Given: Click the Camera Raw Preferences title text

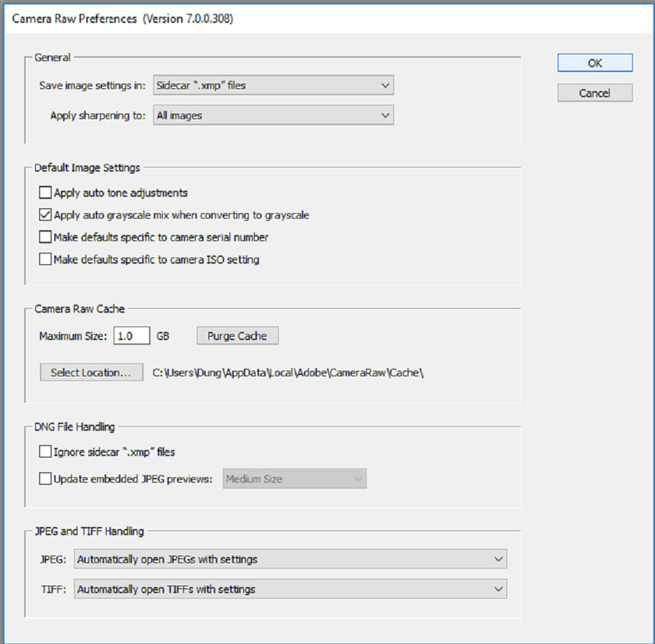Looking at the screenshot, I should pyautogui.click(x=122, y=19).
